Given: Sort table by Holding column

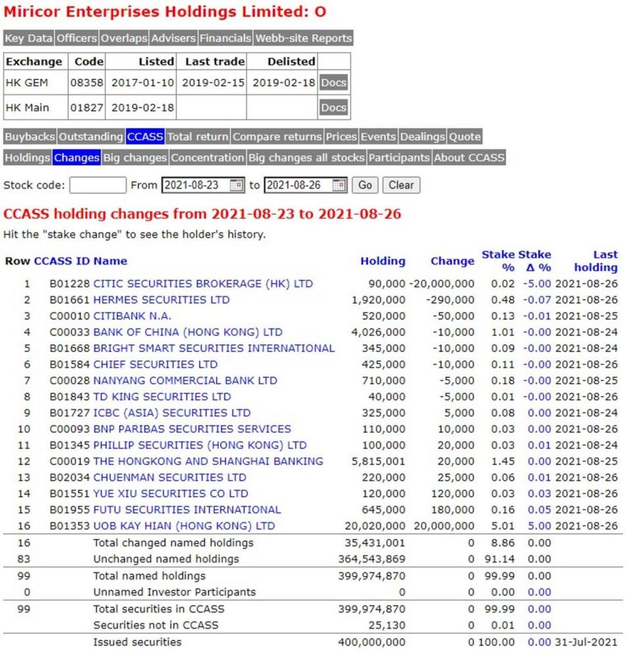Looking at the screenshot, I should (383, 261).
